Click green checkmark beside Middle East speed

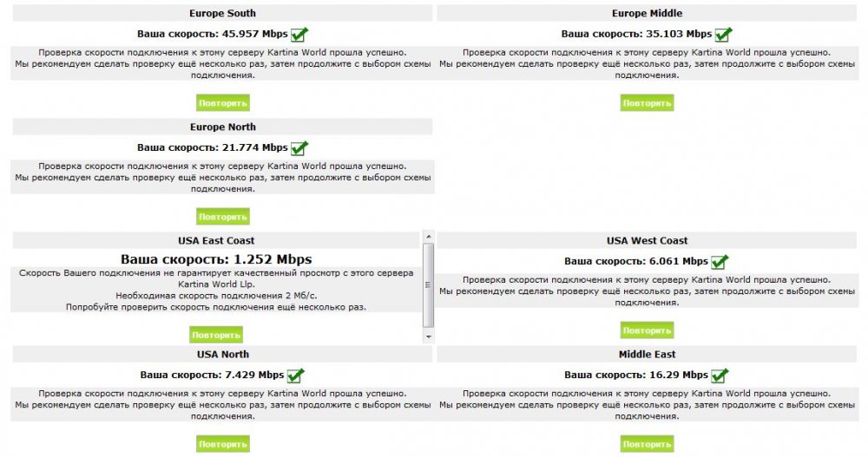click(x=720, y=375)
